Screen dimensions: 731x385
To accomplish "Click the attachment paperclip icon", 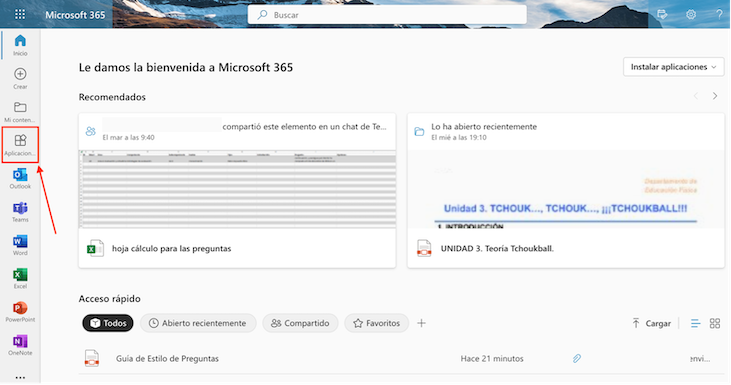I will click(577, 358).
